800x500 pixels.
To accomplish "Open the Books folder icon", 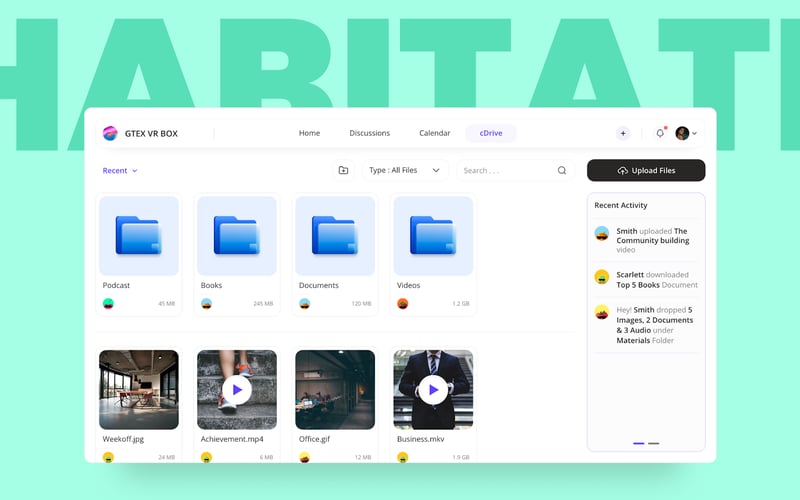I will pyautogui.click(x=237, y=236).
